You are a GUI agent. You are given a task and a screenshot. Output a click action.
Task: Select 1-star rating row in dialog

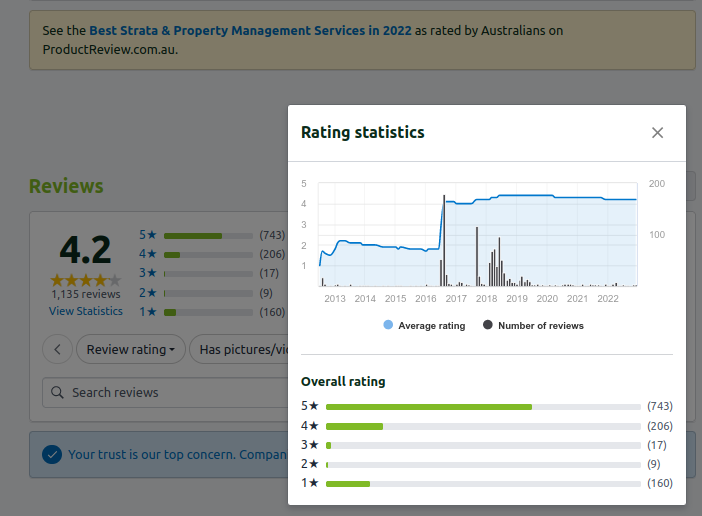[x=483, y=483]
